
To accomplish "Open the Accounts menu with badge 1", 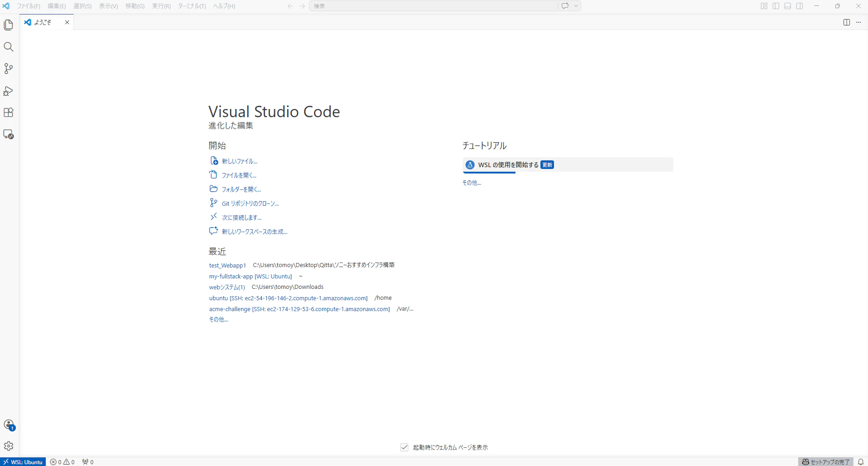I will pos(9,425).
